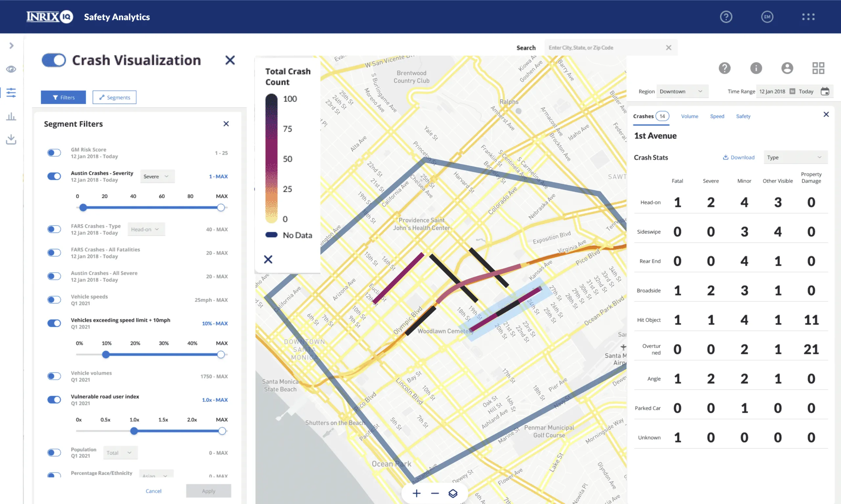Turn off the Crash Visualization toggle
This screenshot has width=841, height=504.
(x=54, y=60)
